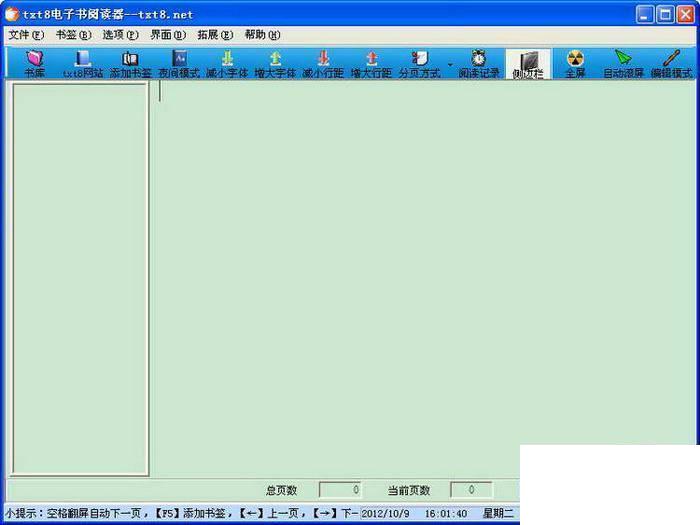Click the 当前页数 current page field
This screenshot has width=700, height=525.
point(471,490)
